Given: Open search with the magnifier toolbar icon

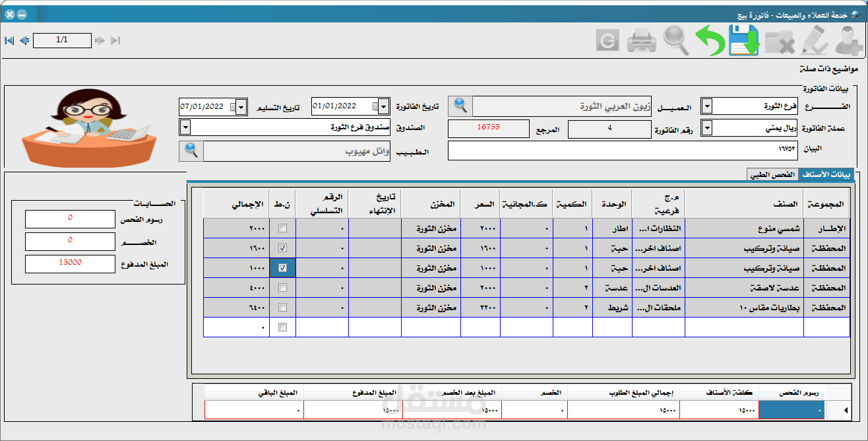Looking at the screenshot, I should (676, 41).
